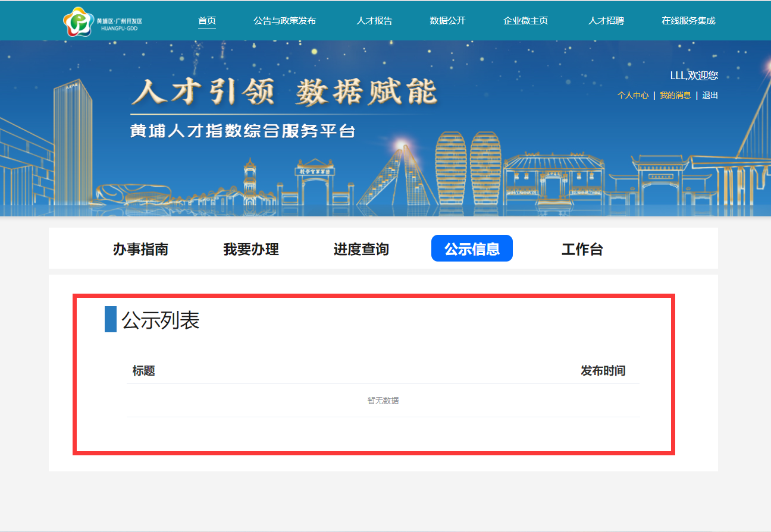
Task: Click the Huangpu GDD logo icon
Action: point(79,21)
